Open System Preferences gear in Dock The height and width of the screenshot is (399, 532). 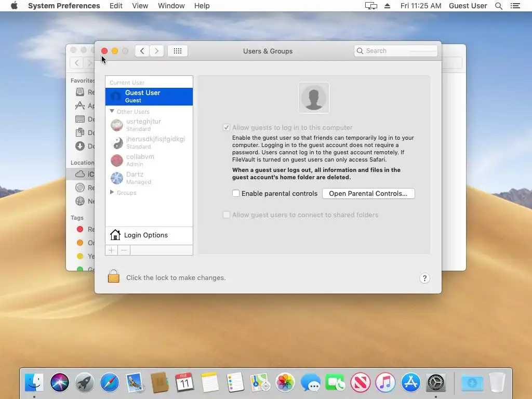point(436,382)
